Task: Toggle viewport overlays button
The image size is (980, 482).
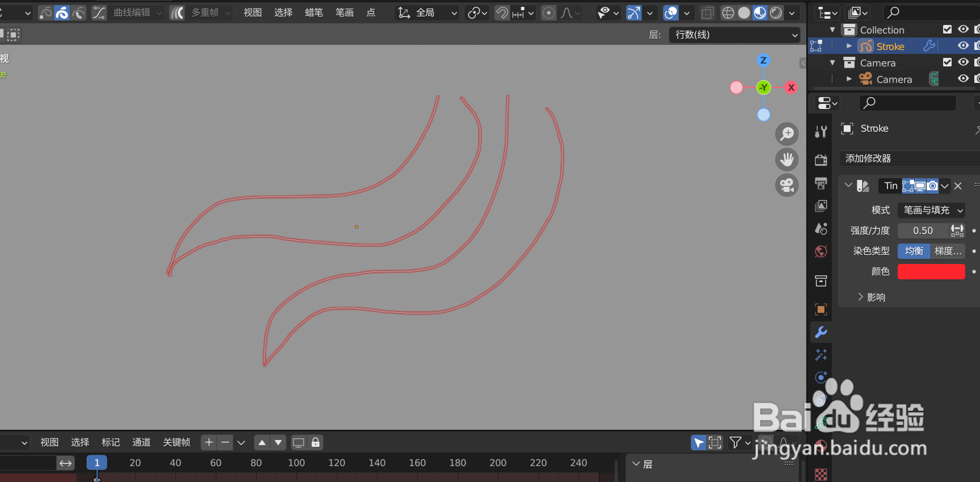Action: (x=671, y=12)
